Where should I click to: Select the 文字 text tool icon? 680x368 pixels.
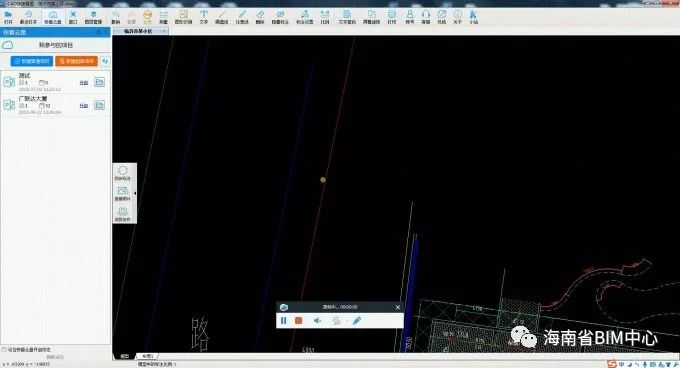coord(203,17)
